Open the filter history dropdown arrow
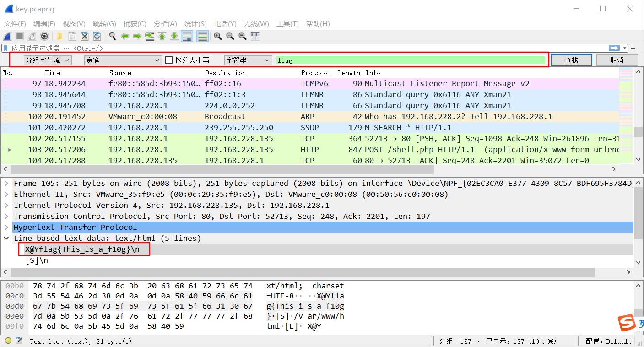 pos(625,48)
